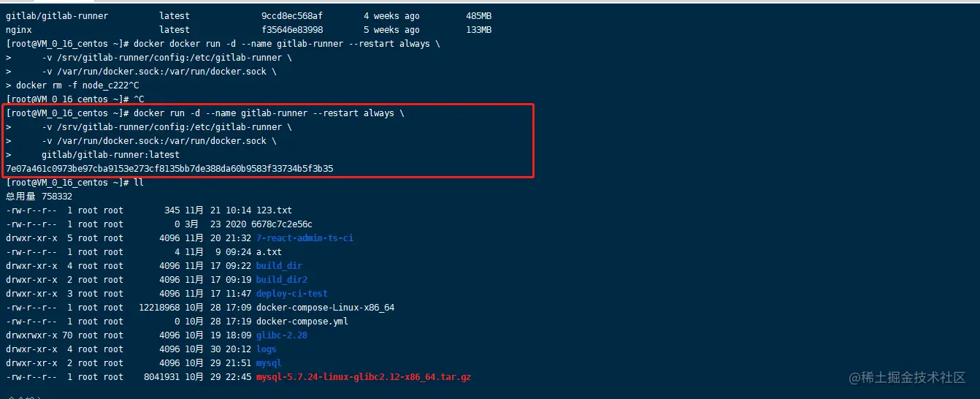Select the deploy-ci-test directory listing
The width and height of the screenshot is (980, 399).
292,294
